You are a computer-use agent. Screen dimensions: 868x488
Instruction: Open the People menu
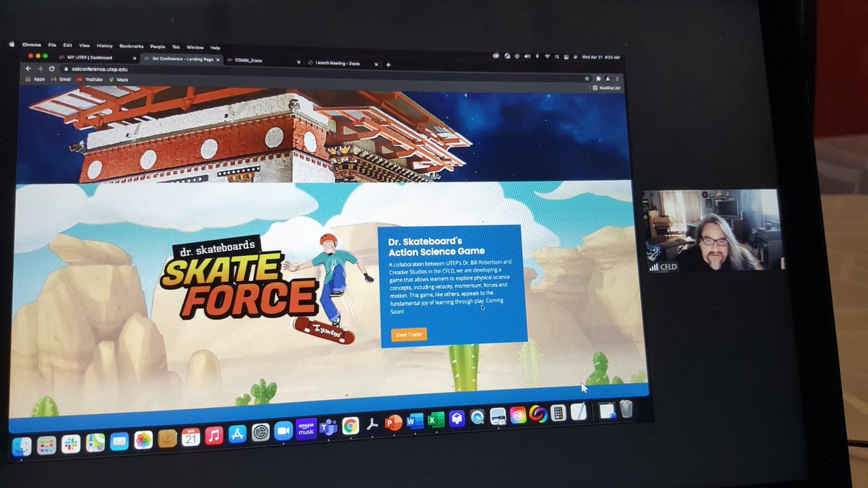(x=158, y=46)
